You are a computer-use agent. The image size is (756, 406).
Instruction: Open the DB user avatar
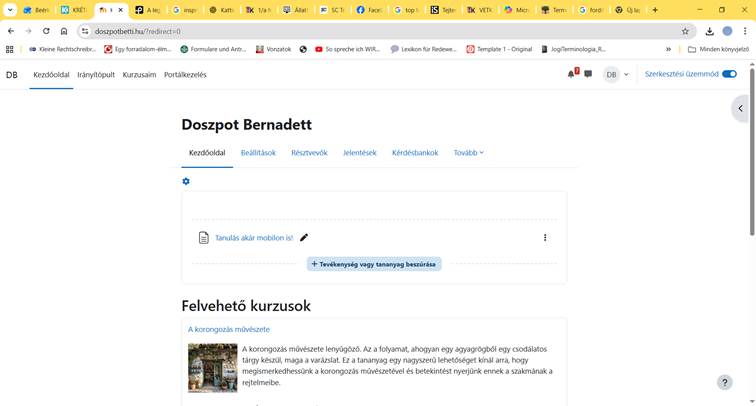click(611, 74)
